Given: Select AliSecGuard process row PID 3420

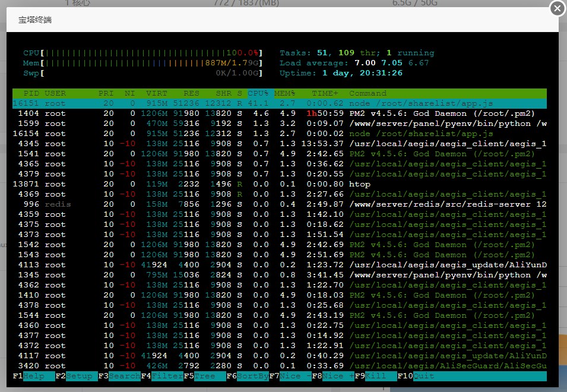Looking at the screenshot, I should [x=280, y=366].
